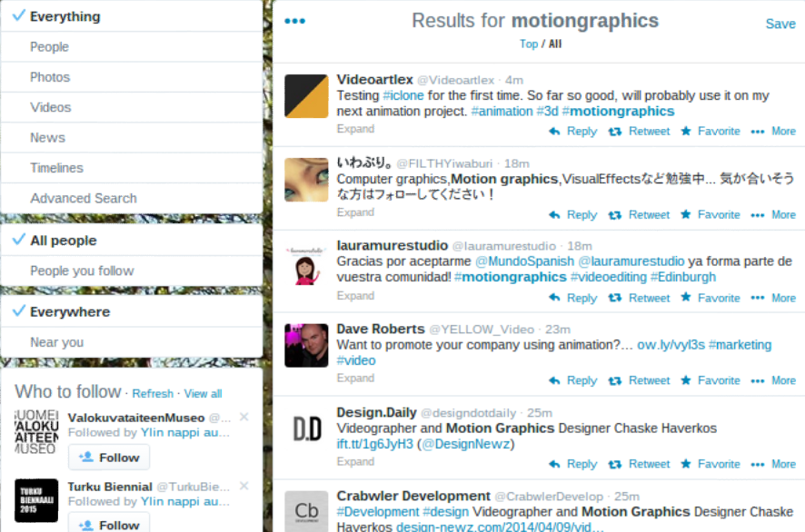
Task: Open More options on Videoartlex tweet
Action: point(773,132)
